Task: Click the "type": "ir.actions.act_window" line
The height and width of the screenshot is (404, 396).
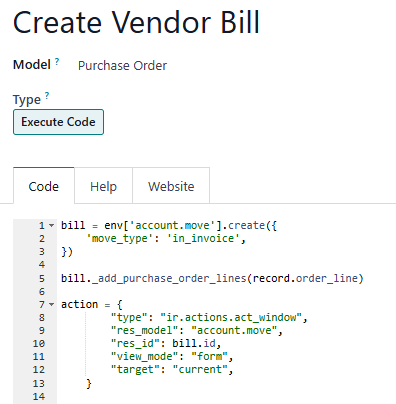Action: click(x=209, y=317)
